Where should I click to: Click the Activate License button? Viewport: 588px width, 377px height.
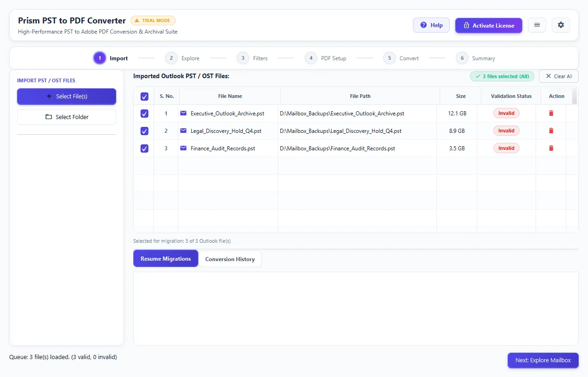point(489,25)
